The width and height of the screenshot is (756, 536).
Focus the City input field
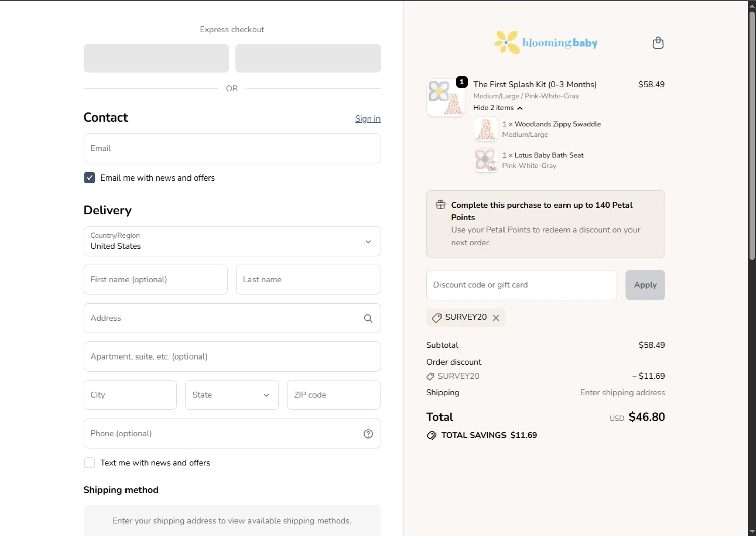point(130,395)
